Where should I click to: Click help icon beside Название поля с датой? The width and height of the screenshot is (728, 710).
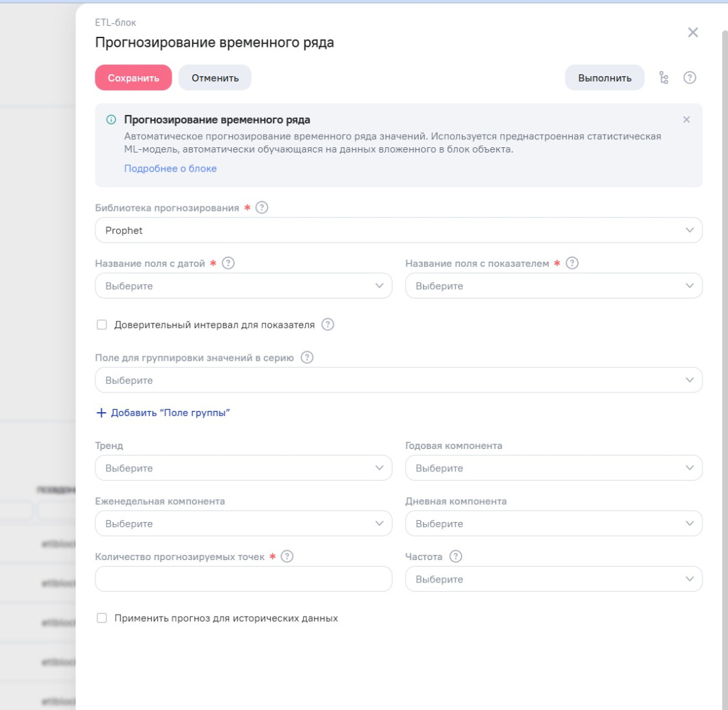[228, 264]
